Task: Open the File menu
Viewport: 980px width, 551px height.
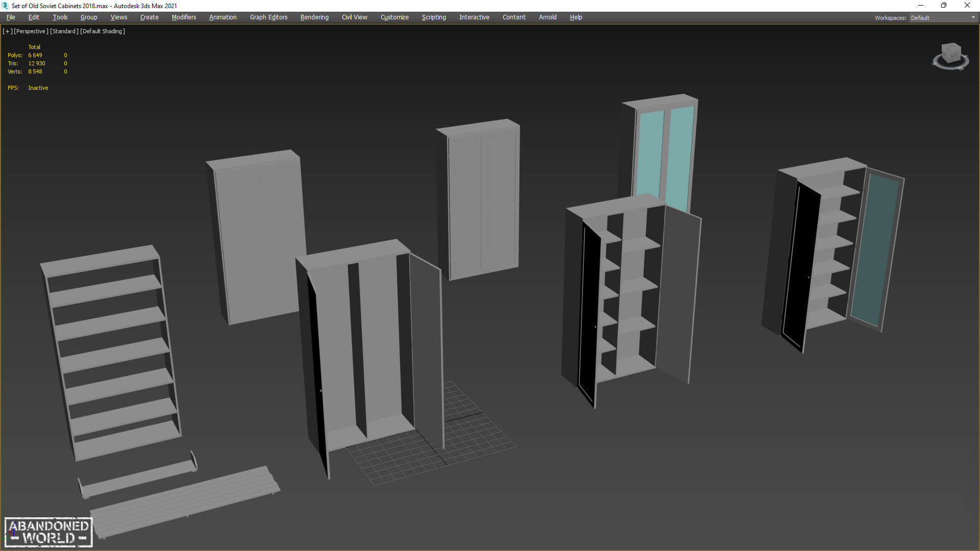Action: [11, 17]
